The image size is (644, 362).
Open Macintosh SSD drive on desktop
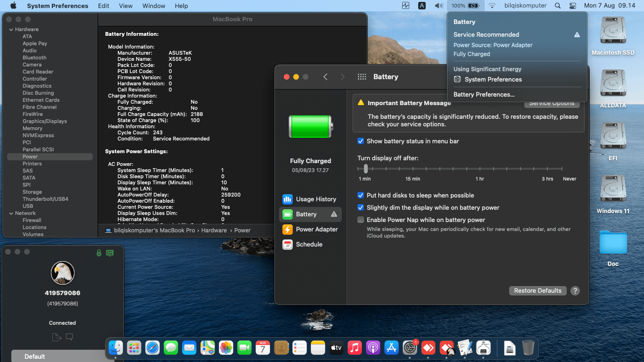coord(613,37)
